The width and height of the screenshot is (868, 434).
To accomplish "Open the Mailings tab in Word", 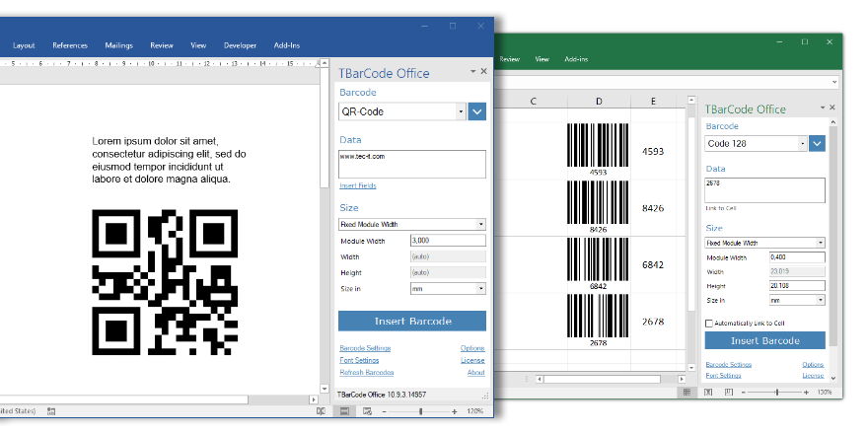I will (118, 45).
